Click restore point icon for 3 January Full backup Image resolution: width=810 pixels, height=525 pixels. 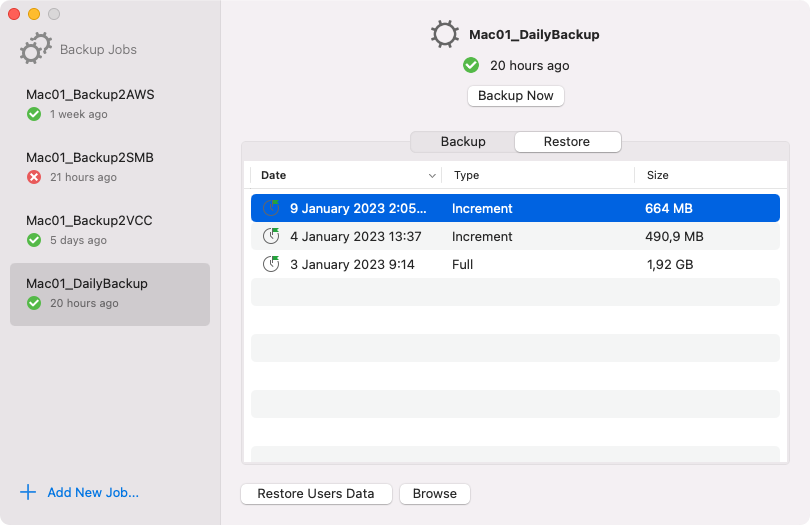(271, 265)
